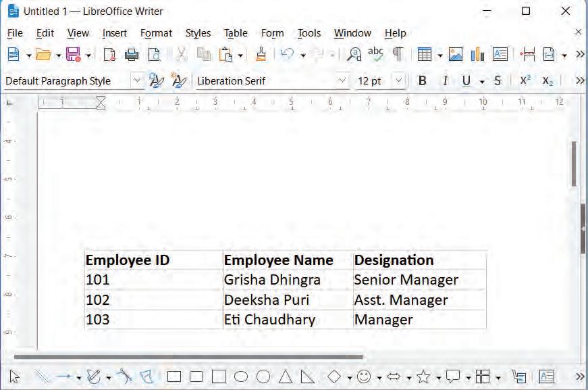Save the document with the Save icon
Screen dimensions: 588x390
(73, 55)
